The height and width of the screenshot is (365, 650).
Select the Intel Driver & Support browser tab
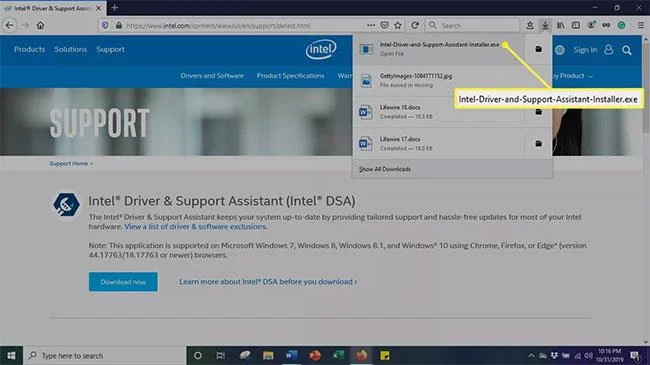pyautogui.click(x=52, y=8)
